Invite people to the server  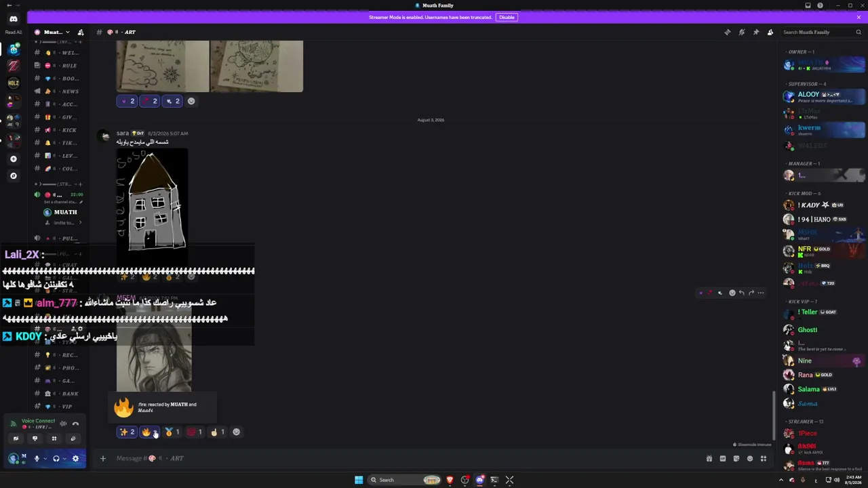81,32
